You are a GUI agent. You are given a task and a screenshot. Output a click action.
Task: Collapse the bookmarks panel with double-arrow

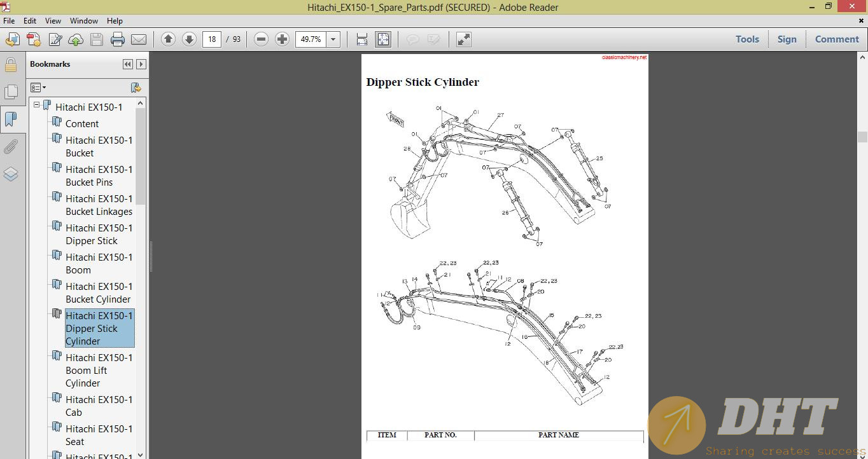(128, 64)
